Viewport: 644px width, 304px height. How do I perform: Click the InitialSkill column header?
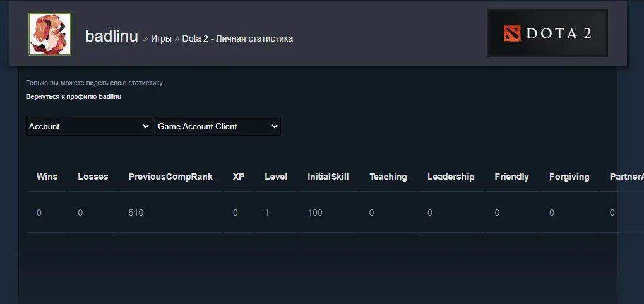click(x=328, y=177)
